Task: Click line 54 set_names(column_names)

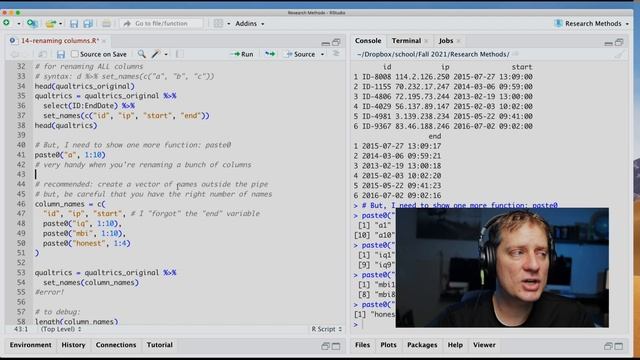Action: pyautogui.click(x=91, y=282)
